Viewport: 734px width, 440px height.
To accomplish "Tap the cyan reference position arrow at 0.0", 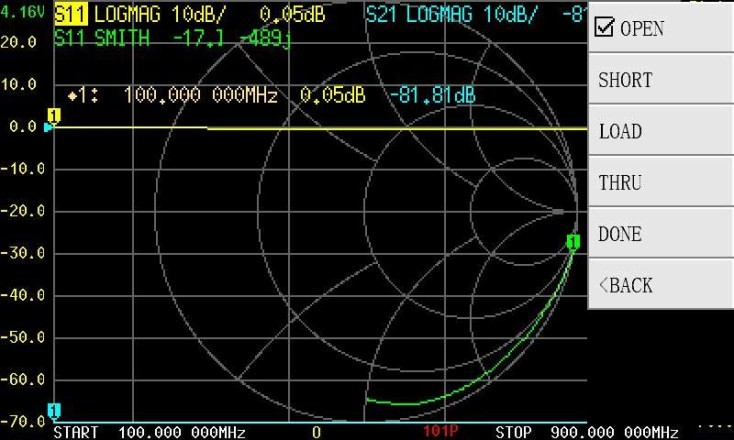I will click(48, 127).
